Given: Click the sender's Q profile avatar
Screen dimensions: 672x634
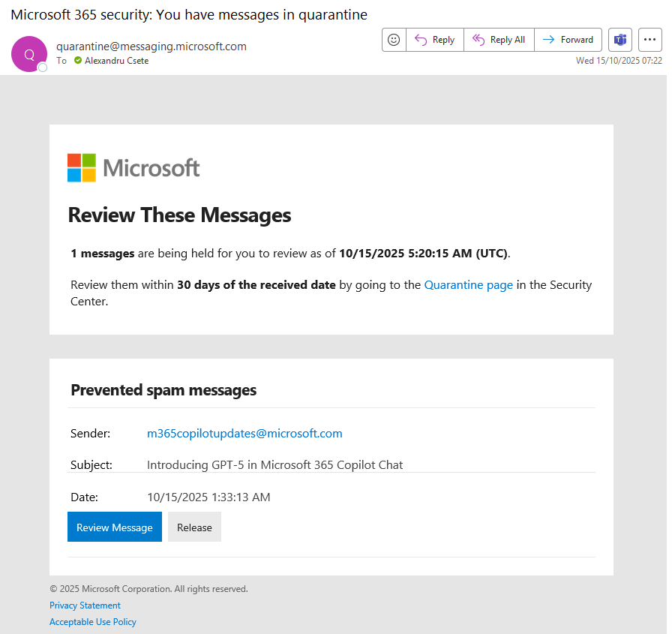Looking at the screenshot, I should [29, 54].
